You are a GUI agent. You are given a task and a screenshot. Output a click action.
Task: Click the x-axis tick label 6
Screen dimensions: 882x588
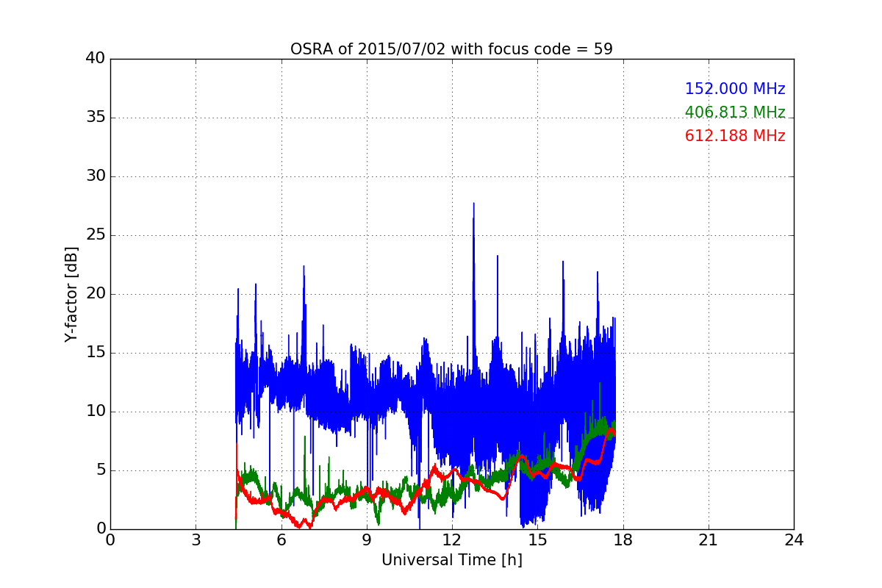(x=281, y=540)
